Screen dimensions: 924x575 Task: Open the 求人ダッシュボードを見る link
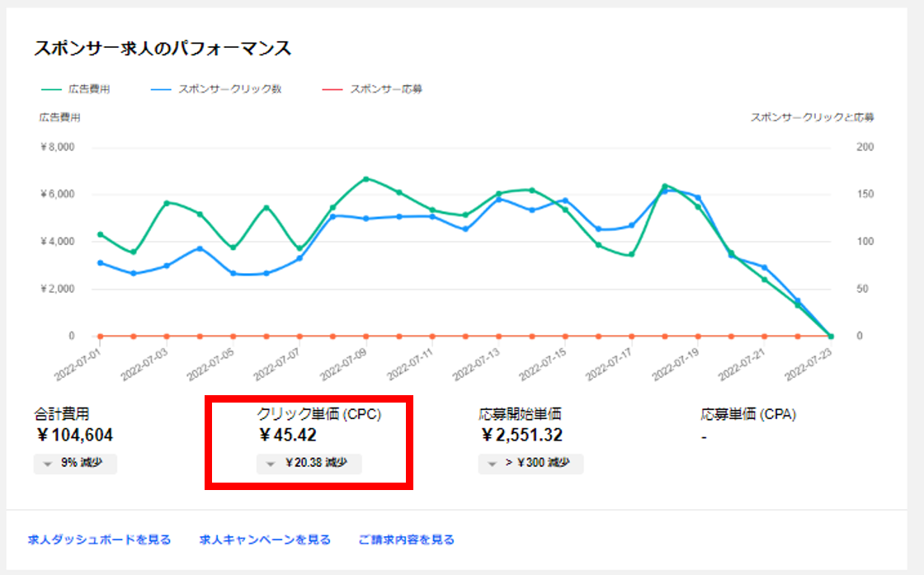click(x=99, y=540)
